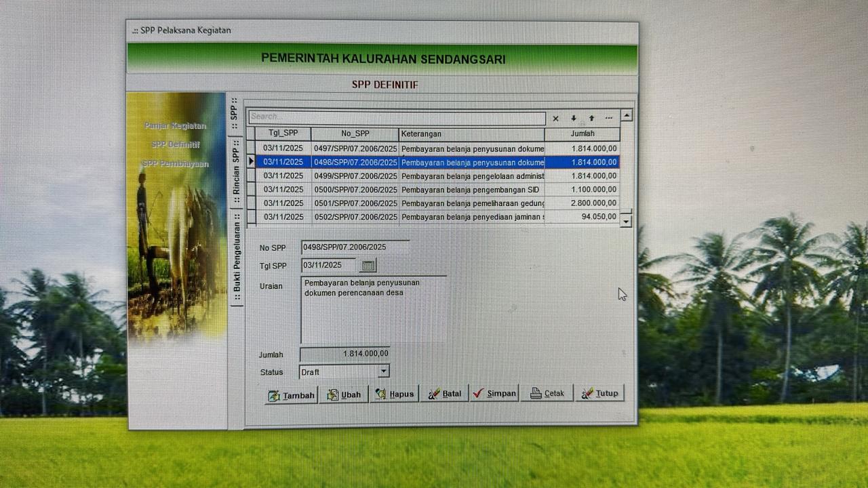868x488 pixels.
Task: Save the SPP with Simpan
Action: click(494, 393)
